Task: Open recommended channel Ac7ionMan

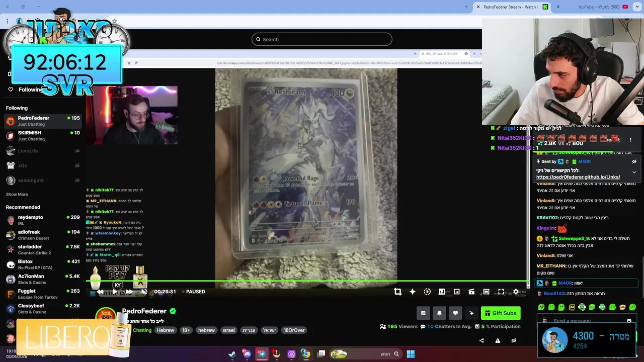Action: tap(43, 279)
